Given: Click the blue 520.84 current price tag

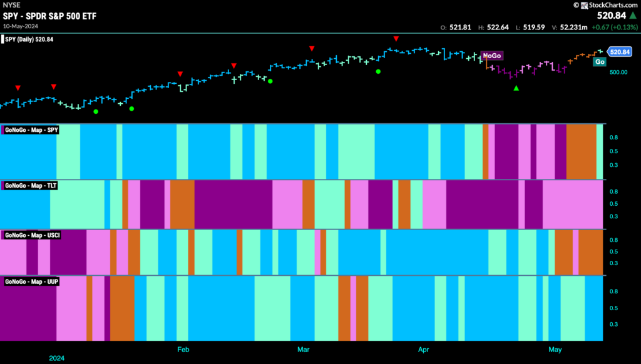Looking at the screenshot, I should pyautogui.click(x=619, y=52).
